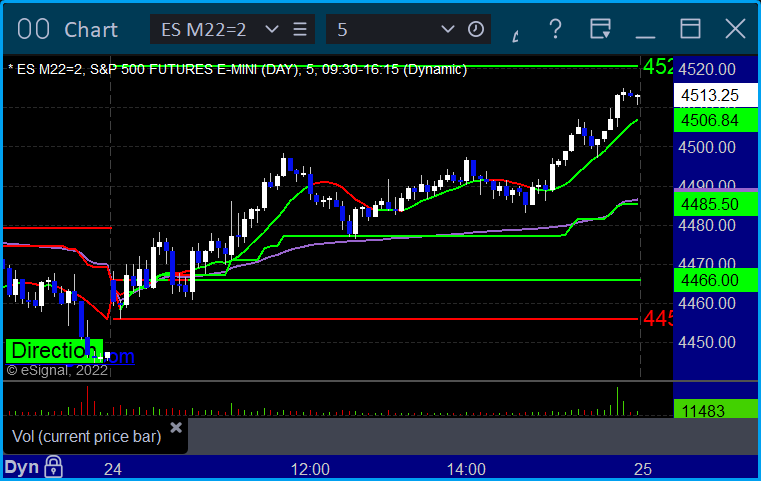Click the 4500.00 price axis label

click(x=707, y=147)
